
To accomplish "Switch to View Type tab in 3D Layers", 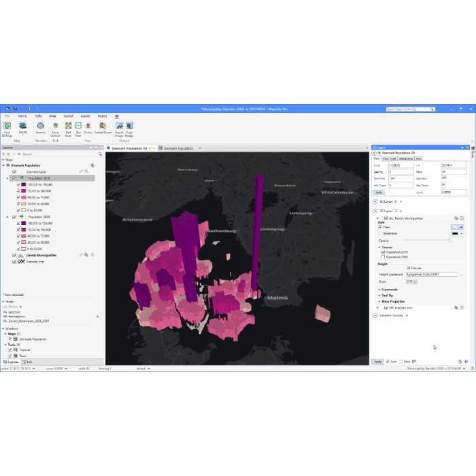I will 389,158.
